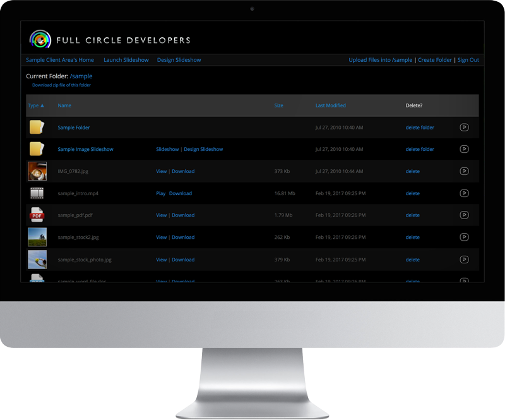View the IMG_0782.jpg file
Viewport: 505px width, 420px height.
click(162, 171)
